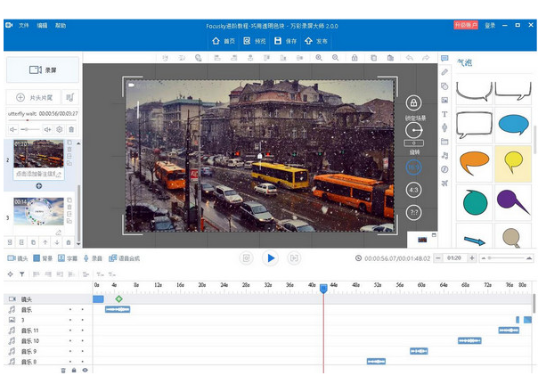Viewport: 538px width, 392px height.
Task: Select 16:9 aspect ratio
Action: (x=413, y=167)
